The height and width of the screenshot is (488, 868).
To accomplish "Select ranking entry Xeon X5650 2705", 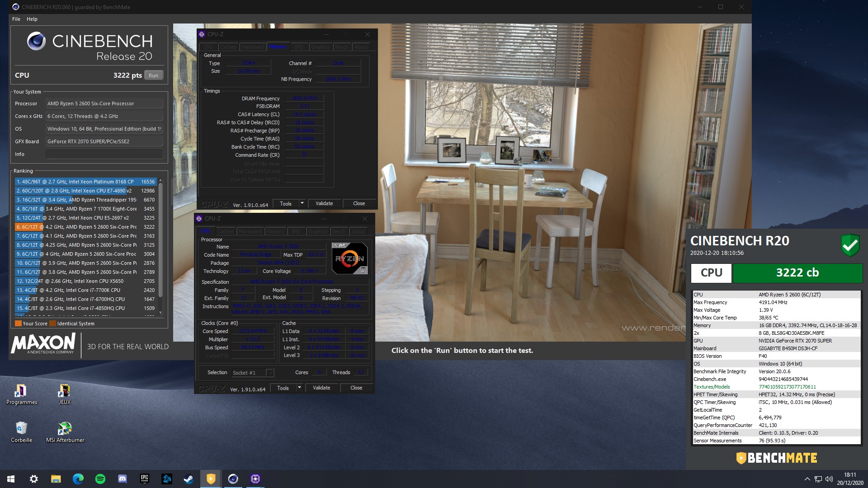I will tap(85, 281).
